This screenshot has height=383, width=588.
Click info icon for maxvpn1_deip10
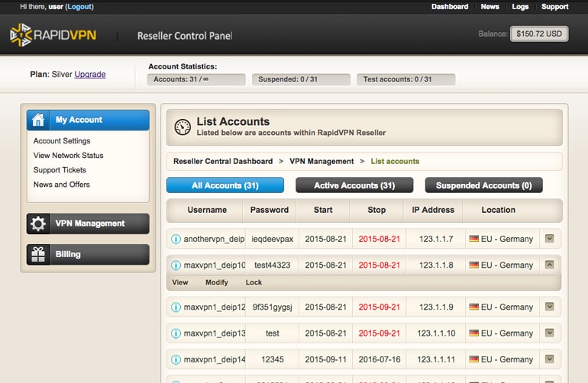pyautogui.click(x=176, y=266)
